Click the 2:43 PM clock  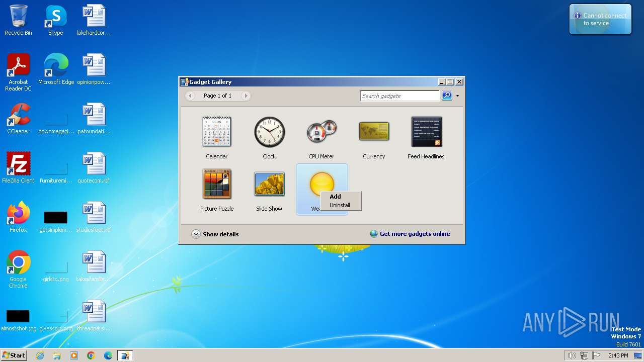pyautogui.click(x=618, y=355)
